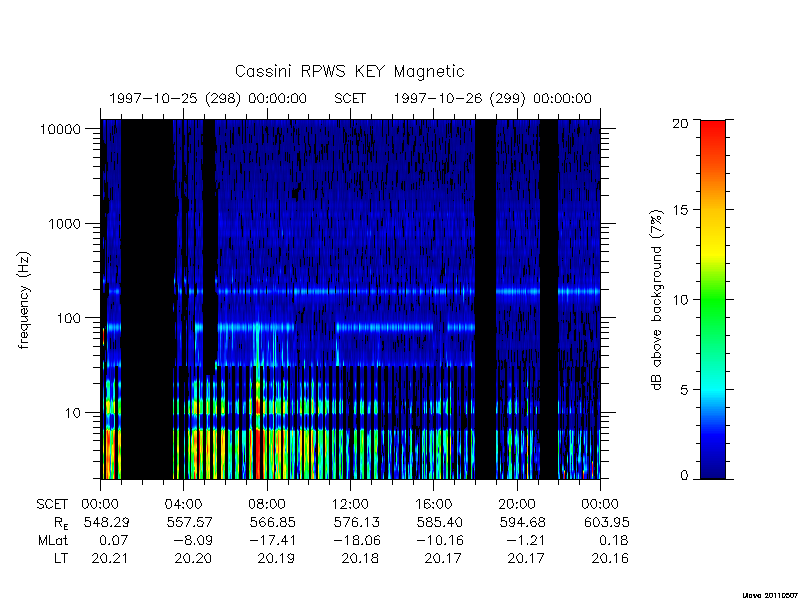
Task: Click the black data gap between 16:00 and 20:00
Action: pyautogui.click(x=486, y=299)
